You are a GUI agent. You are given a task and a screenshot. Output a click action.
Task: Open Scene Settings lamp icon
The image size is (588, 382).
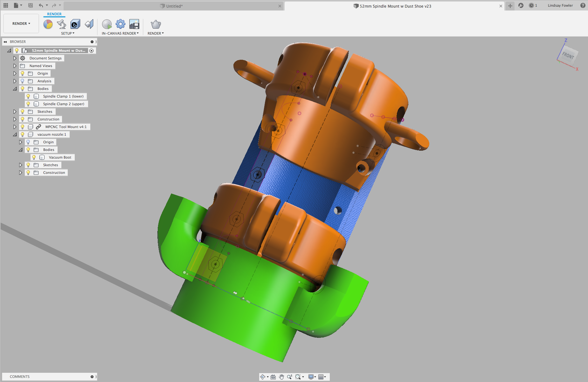click(61, 24)
